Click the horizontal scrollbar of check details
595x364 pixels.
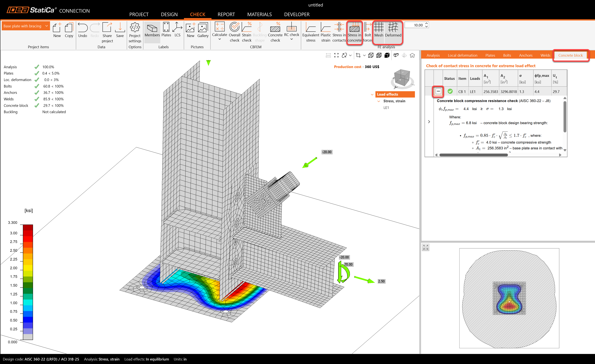tap(474, 155)
